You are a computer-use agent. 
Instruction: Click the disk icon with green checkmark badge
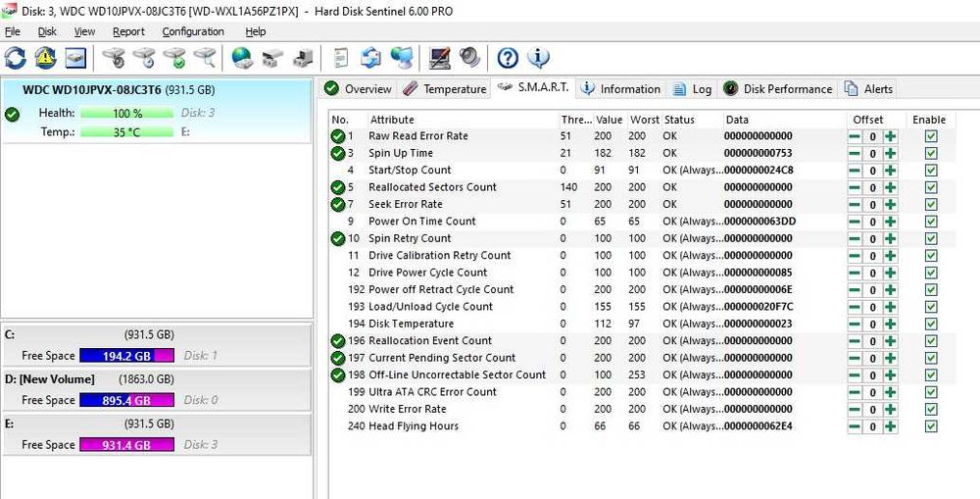(174, 58)
